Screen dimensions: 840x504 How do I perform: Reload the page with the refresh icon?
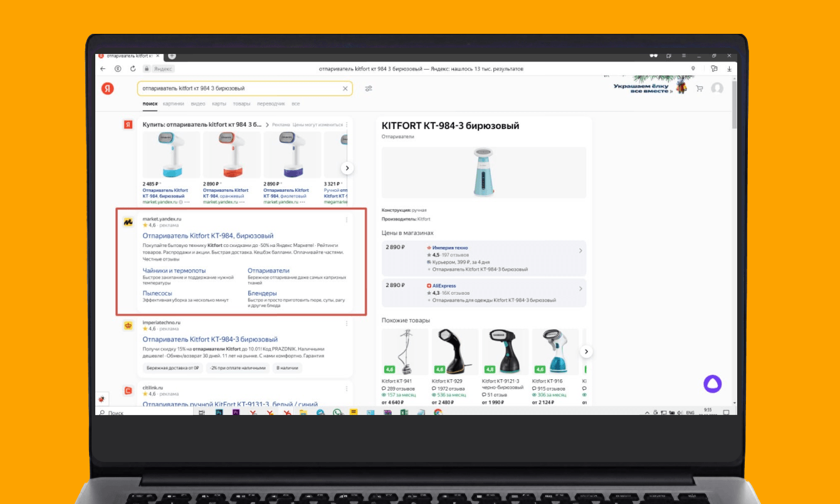click(133, 68)
